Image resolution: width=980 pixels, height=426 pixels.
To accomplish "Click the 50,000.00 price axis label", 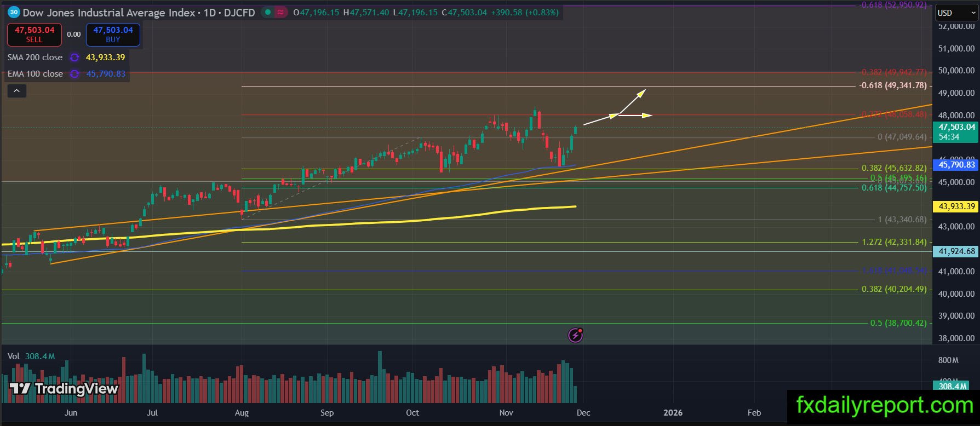I will coord(956,71).
